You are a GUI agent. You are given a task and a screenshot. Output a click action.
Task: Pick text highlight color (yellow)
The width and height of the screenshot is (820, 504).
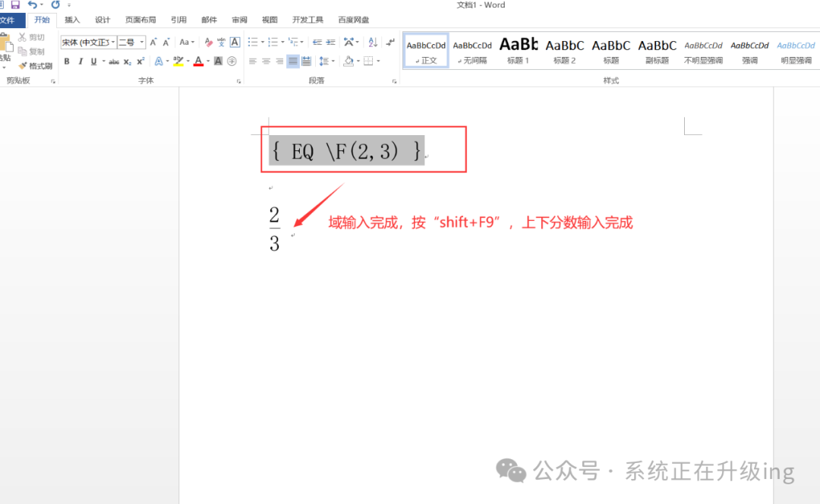(178, 61)
